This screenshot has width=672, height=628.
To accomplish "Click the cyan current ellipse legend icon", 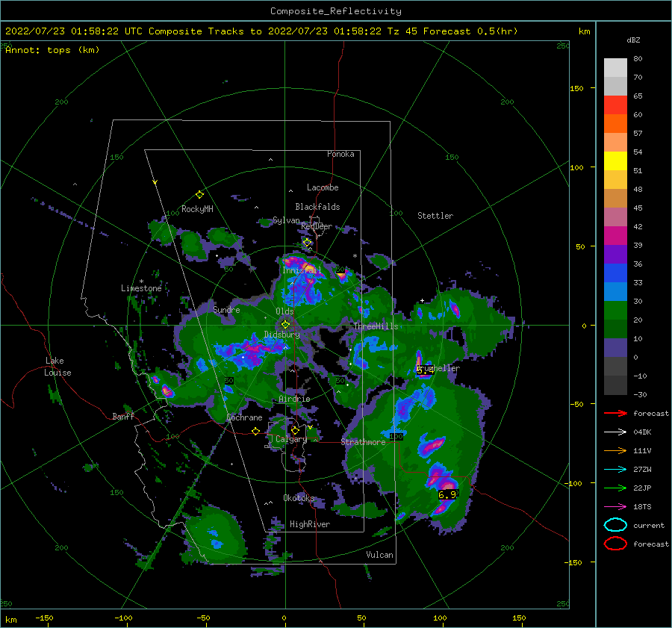I will [615, 525].
